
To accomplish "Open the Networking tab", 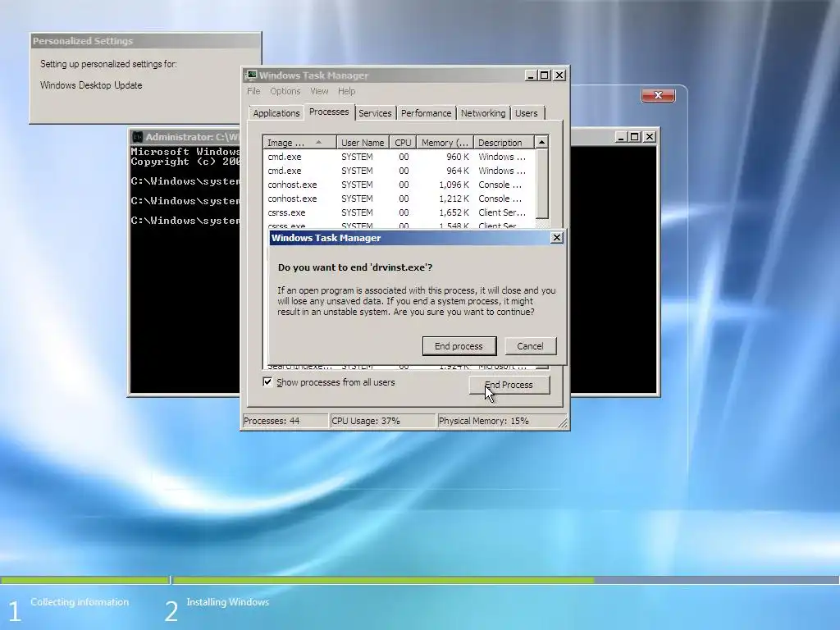I will (x=483, y=113).
